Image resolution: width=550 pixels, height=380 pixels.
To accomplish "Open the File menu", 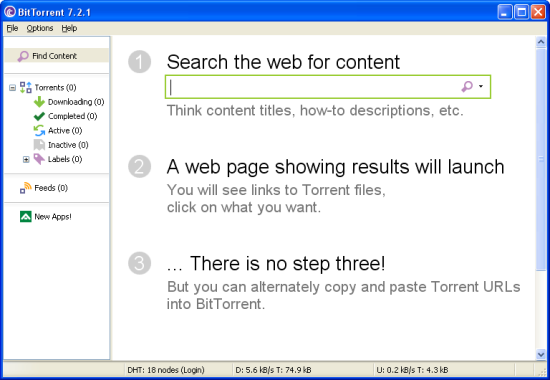I will pos(12,28).
